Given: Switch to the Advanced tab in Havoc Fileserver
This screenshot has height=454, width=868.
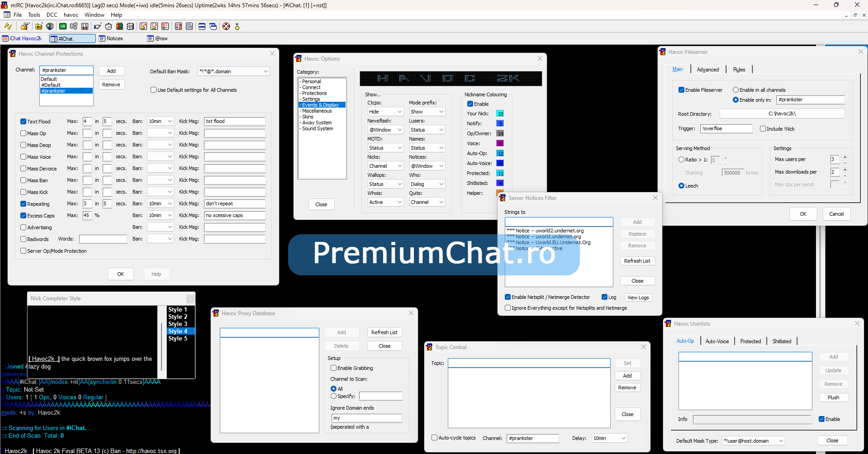Looking at the screenshot, I should pos(708,70).
